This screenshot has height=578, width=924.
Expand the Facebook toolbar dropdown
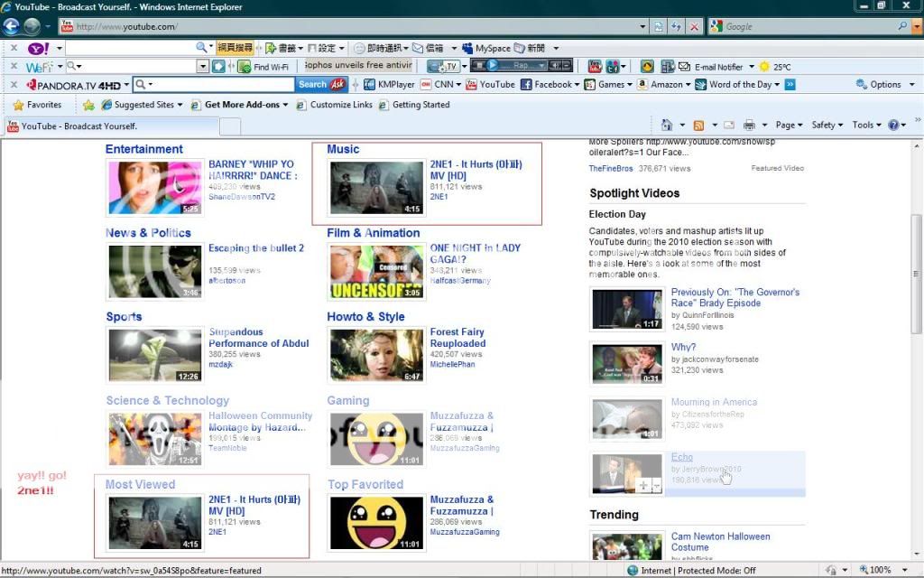577,85
